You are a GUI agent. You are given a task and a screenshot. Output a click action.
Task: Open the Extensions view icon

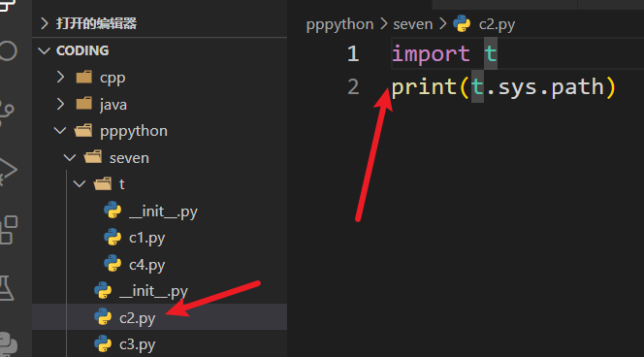[x=8, y=230]
